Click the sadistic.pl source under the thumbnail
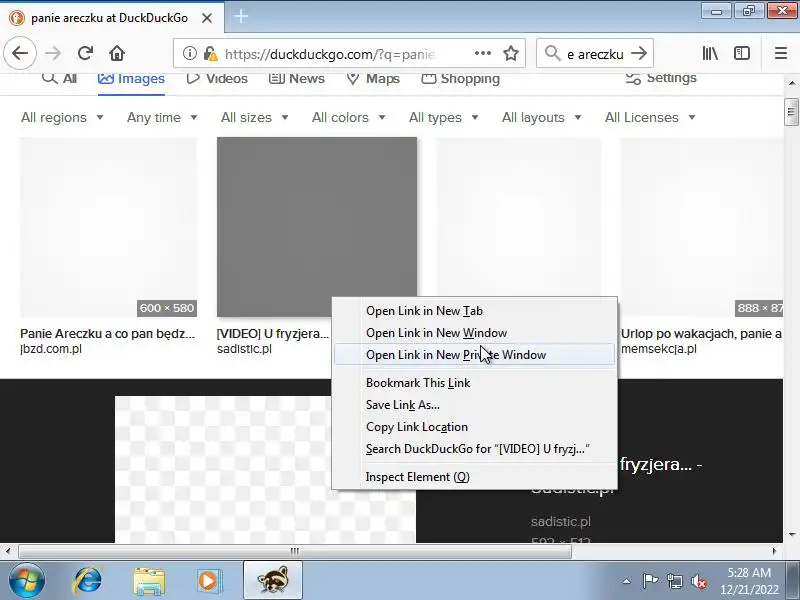800x600 pixels. [x=244, y=349]
